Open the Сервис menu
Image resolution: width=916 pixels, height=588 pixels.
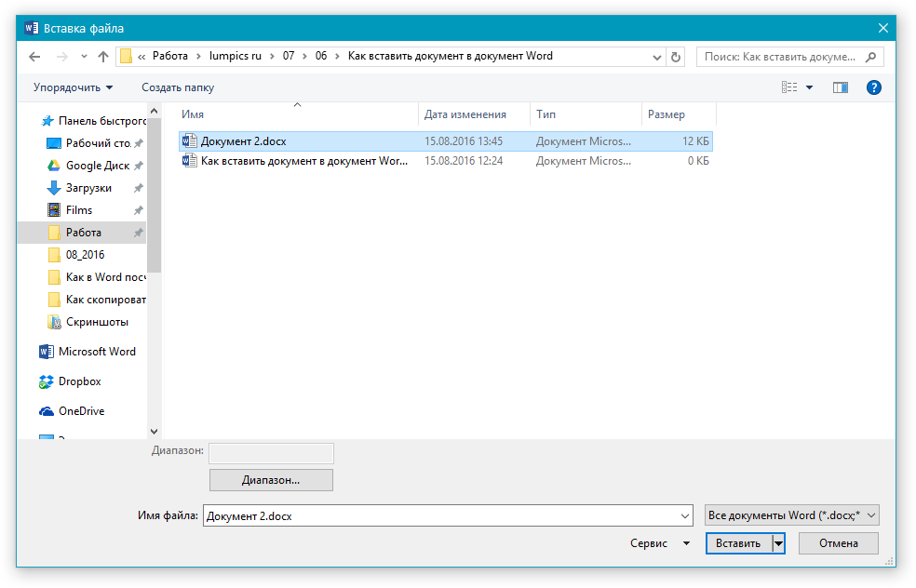click(x=660, y=543)
